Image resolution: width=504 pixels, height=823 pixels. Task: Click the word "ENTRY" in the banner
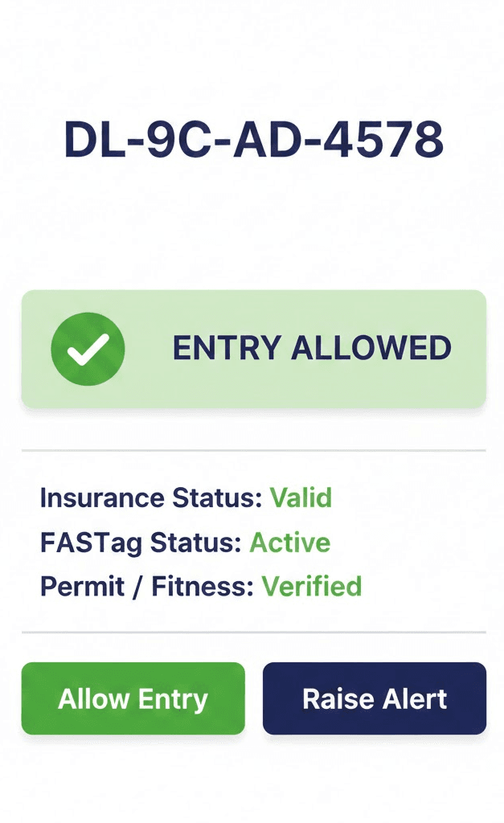[227, 349]
